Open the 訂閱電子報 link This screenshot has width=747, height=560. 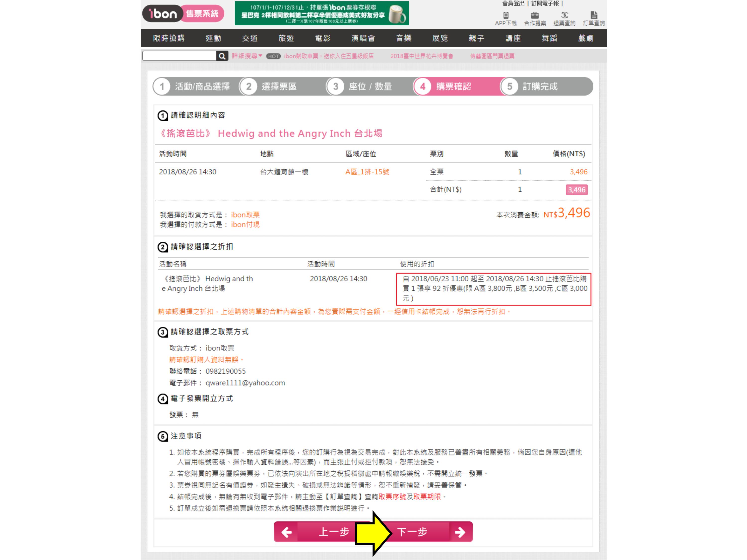tap(545, 4)
